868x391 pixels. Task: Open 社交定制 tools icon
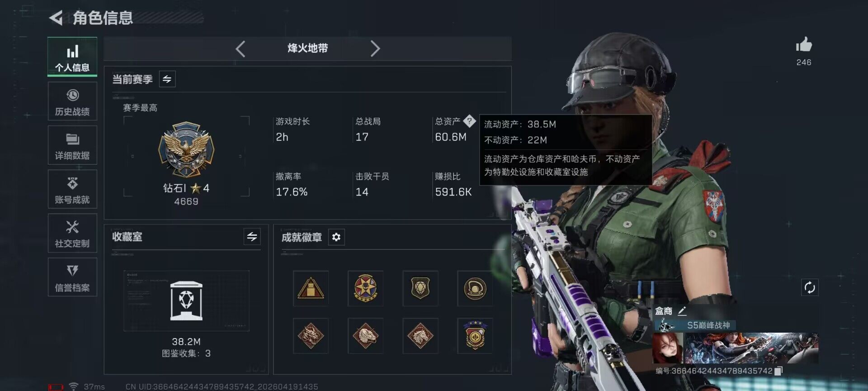click(x=72, y=233)
